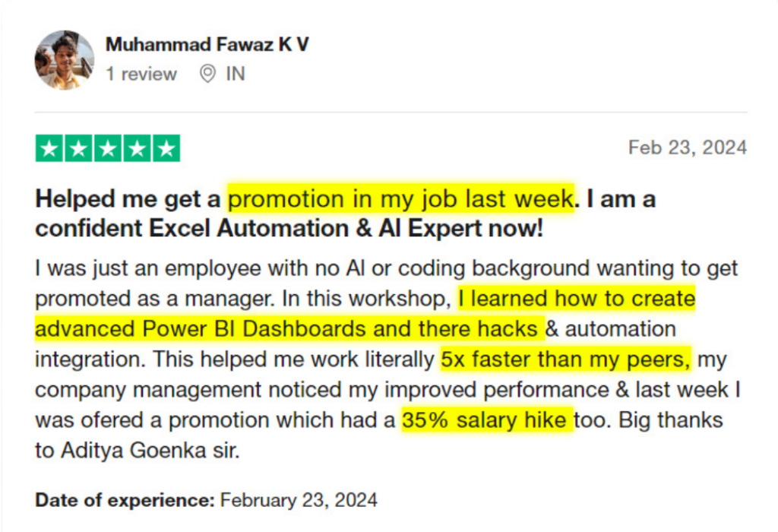Open the review title starting "Helped me get"
The height and width of the screenshot is (532, 778).
point(129,199)
